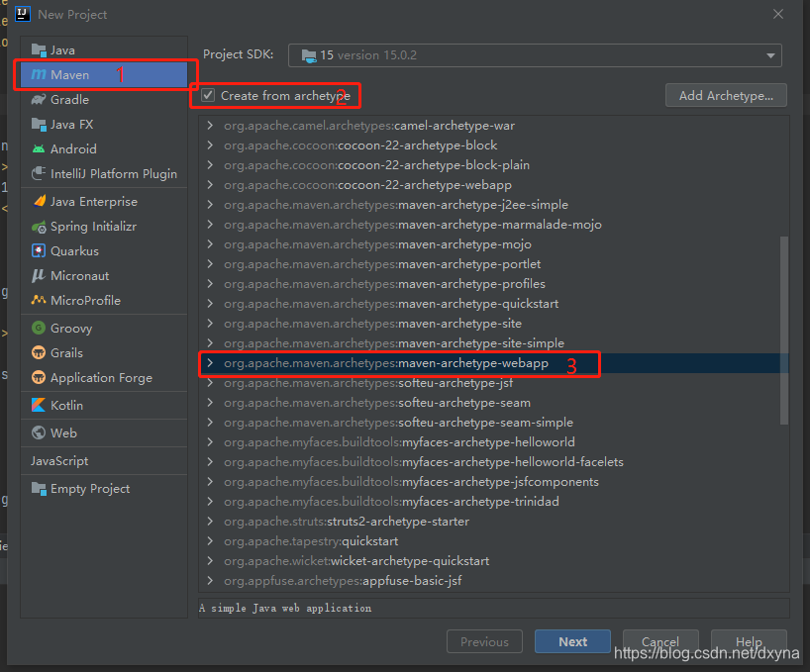Click the green Groovy icon

[39, 328]
